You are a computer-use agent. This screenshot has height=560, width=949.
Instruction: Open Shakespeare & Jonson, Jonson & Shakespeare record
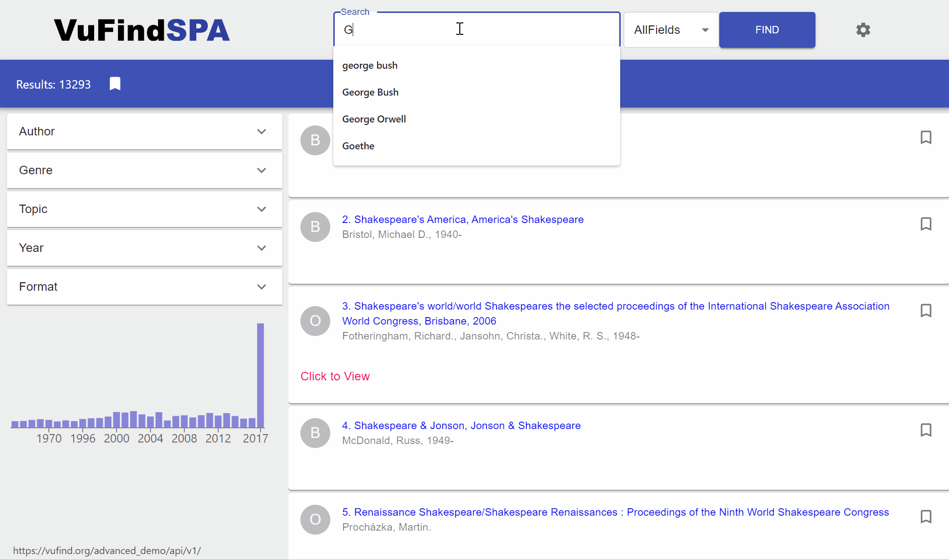coord(461,426)
